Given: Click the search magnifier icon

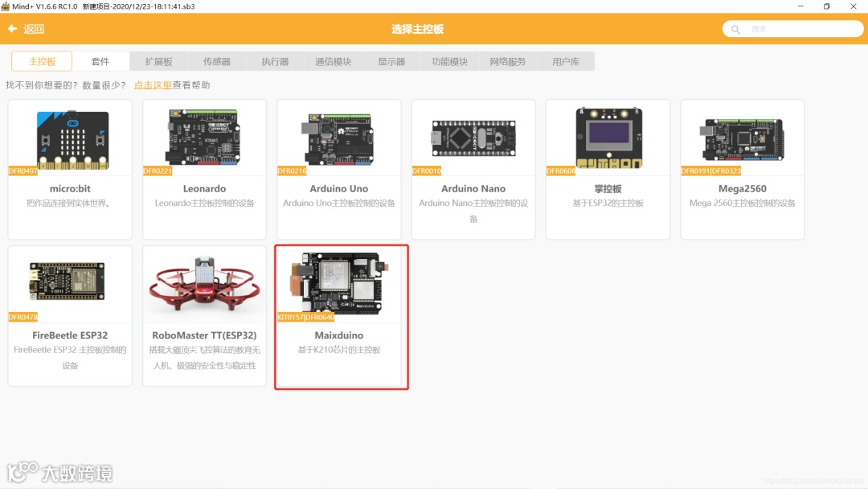Looking at the screenshot, I should click(735, 29).
